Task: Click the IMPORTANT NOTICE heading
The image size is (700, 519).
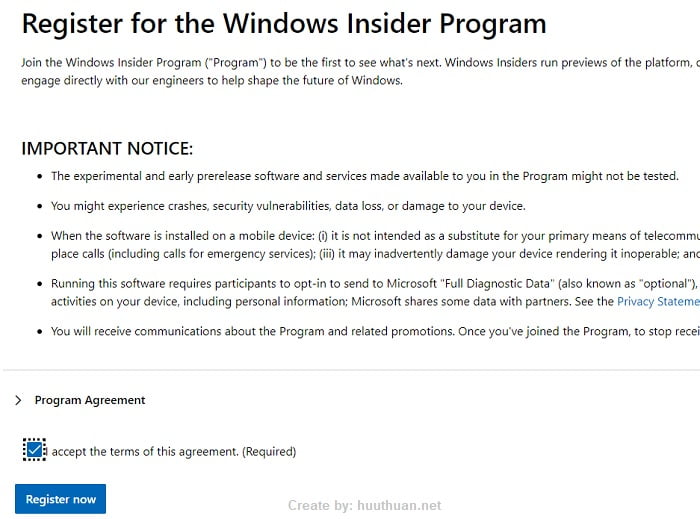Action: pyautogui.click(x=107, y=149)
